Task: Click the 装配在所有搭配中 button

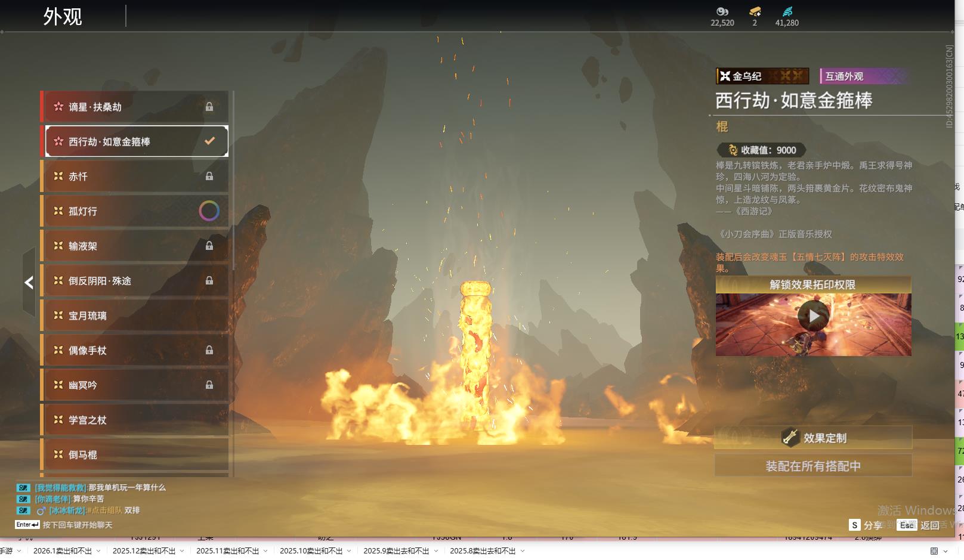Action: coord(813,466)
